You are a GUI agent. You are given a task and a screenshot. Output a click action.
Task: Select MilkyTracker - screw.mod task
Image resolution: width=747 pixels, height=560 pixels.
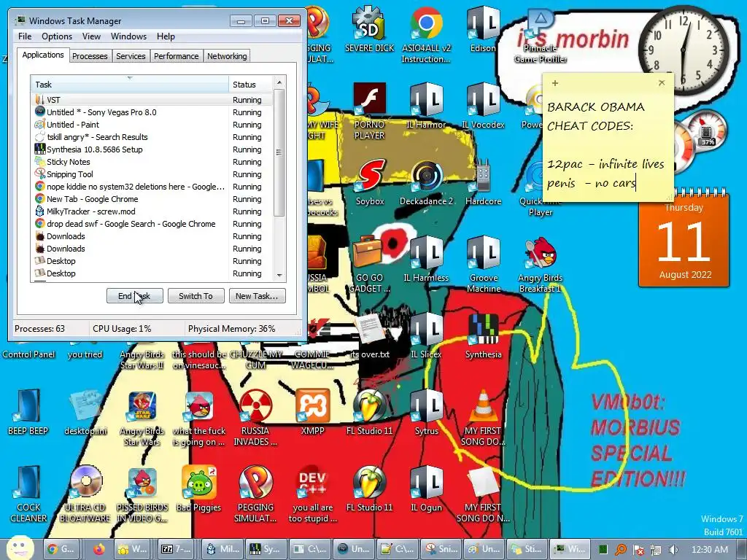click(x=153, y=211)
